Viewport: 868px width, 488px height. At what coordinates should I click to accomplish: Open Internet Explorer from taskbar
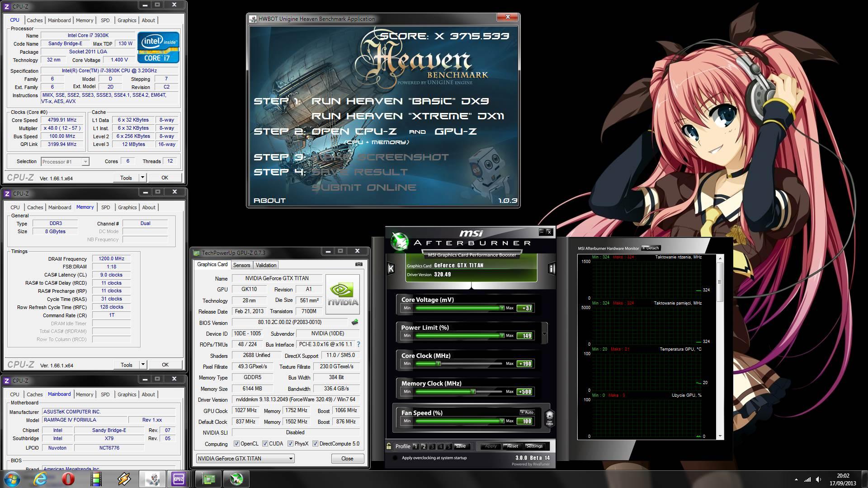pyautogui.click(x=40, y=479)
